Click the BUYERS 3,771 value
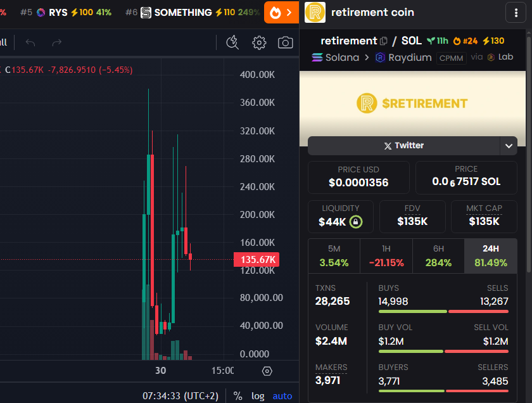 click(389, 381)
